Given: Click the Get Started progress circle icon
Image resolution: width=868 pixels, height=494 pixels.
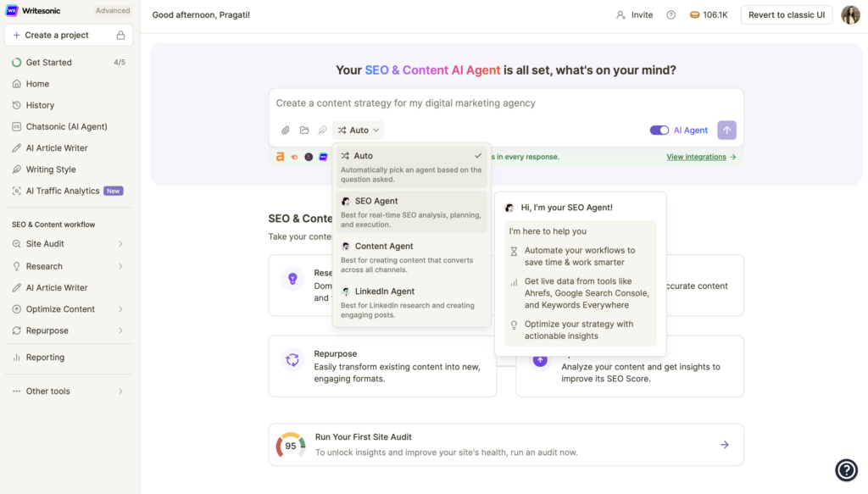Looking at the screenshot, I should click(17, 63).
